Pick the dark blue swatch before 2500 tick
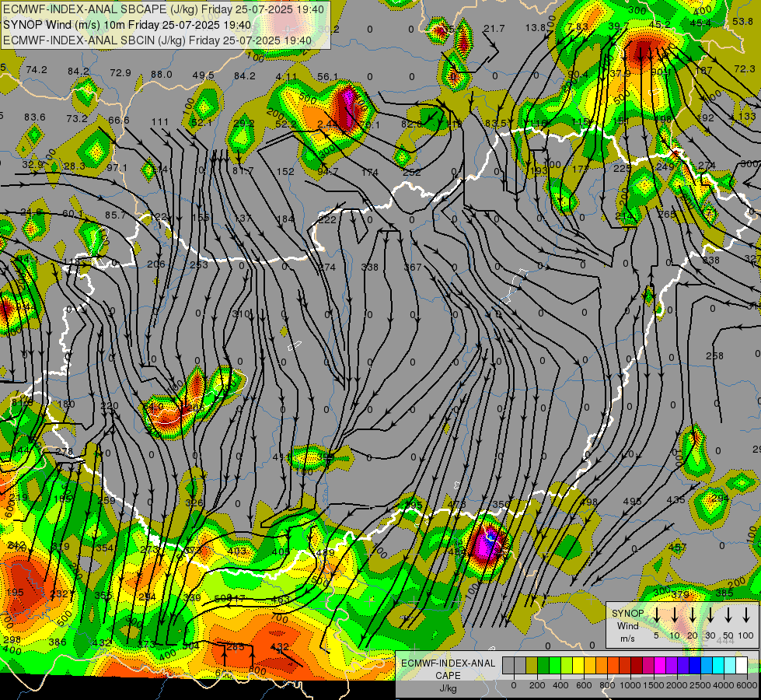 (x=695, y=666)
